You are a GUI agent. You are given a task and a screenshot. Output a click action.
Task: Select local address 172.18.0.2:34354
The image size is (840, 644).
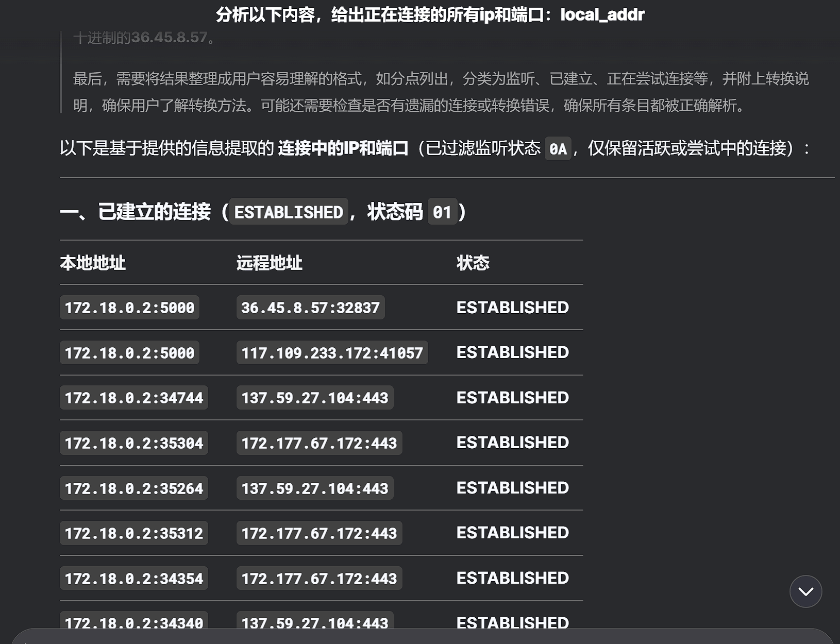pos(134,579)
